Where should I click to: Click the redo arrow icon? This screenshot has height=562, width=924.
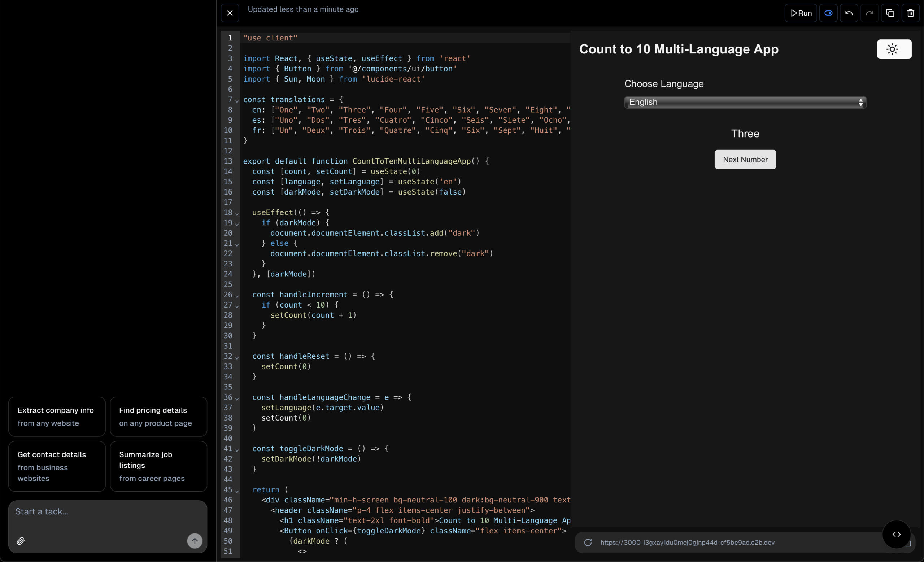(x=869, y=13)
